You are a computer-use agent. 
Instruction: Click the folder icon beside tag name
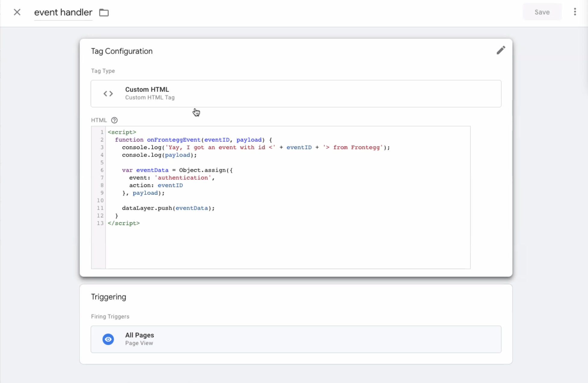[x=104, y=12]
